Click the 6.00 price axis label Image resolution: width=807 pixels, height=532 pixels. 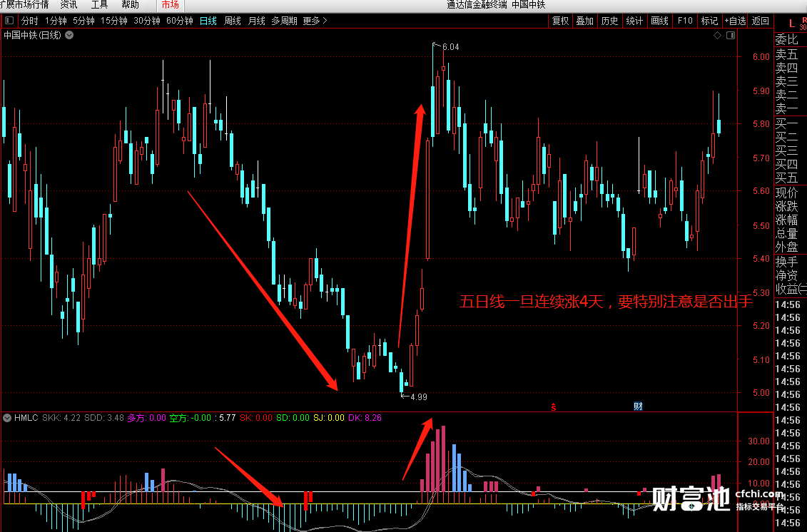click(761, 57)
